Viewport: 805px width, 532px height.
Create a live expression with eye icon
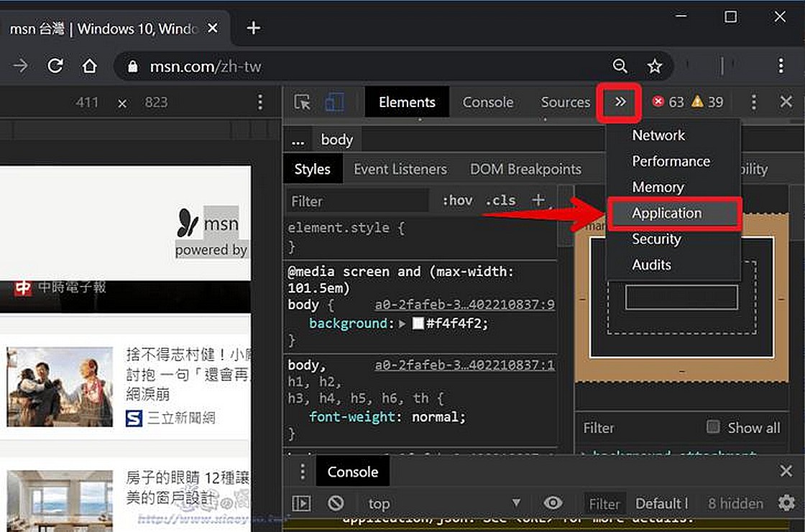point(553,503)
